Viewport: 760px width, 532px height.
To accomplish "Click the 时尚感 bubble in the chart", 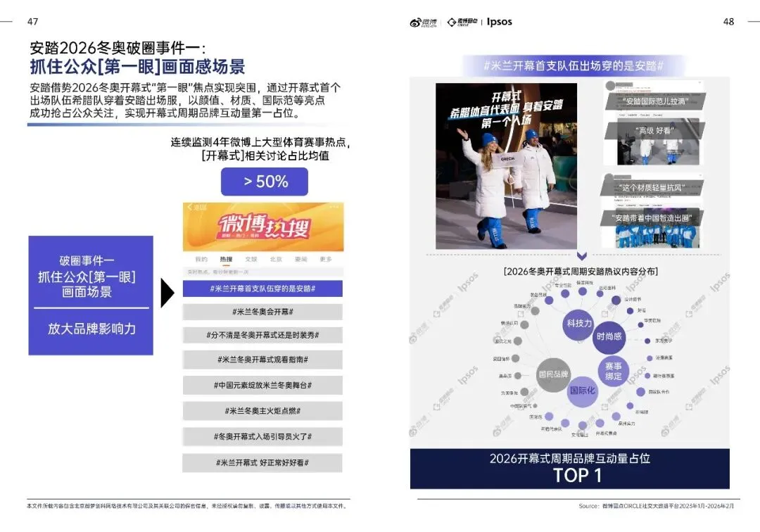I will click(609, 337).
